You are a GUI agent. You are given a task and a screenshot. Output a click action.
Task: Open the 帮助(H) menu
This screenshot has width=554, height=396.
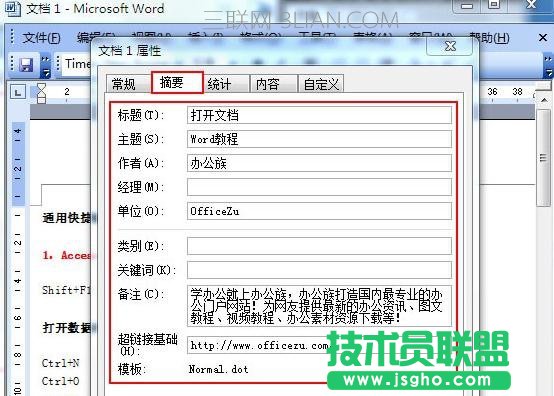(489, 37)
